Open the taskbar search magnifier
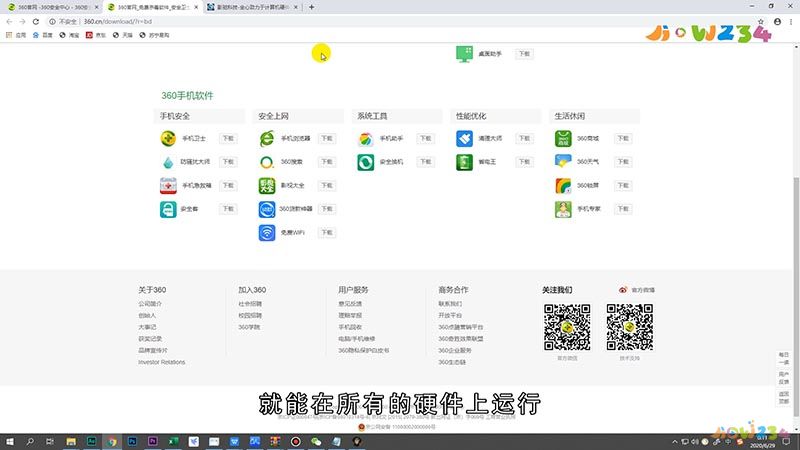The image size is (800, 450). tap(30, 441)
